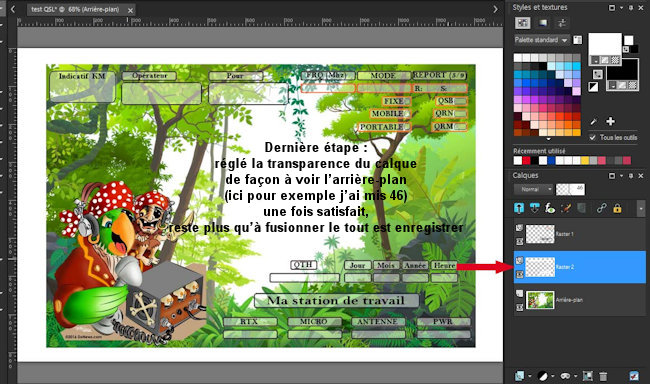Click the new adjustment layer icon
The width and height of the screenshot is (650, 384).
pyautogui.click(x=543, y=376)
